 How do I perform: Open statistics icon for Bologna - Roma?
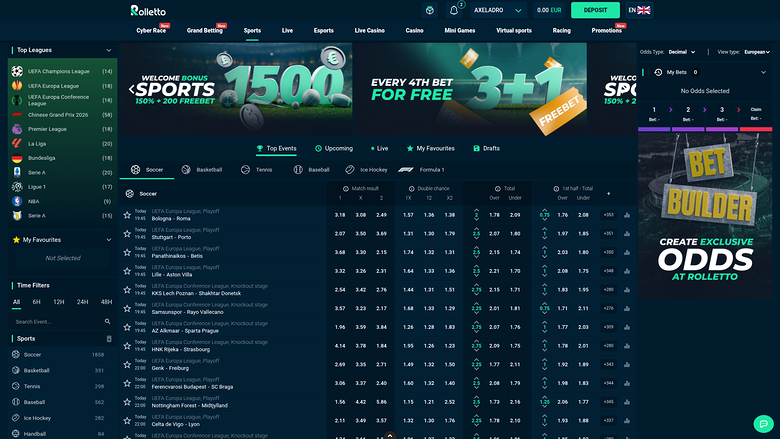pos(627,215)
